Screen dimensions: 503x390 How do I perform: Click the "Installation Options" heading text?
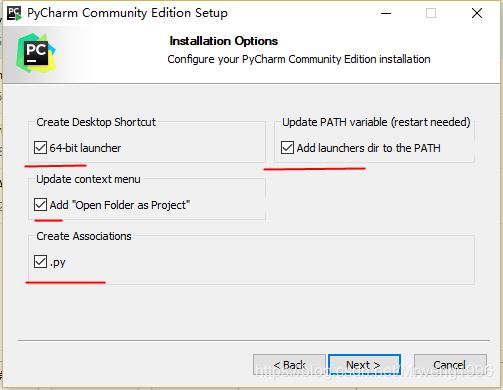224,41
